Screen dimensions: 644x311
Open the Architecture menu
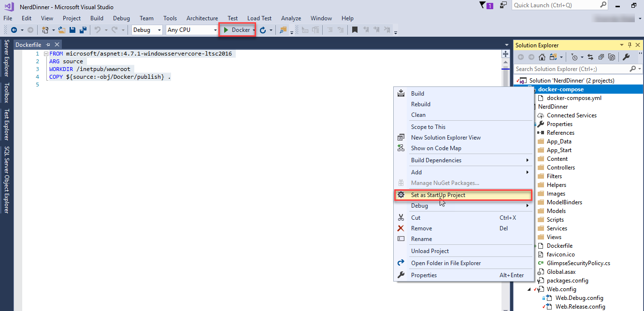[202, 18]
